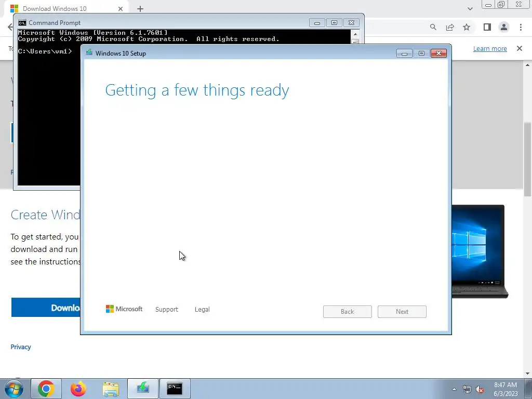Click the Next button in Setup
The width and height of the screenshot is (532, 399).
(402, 312)
